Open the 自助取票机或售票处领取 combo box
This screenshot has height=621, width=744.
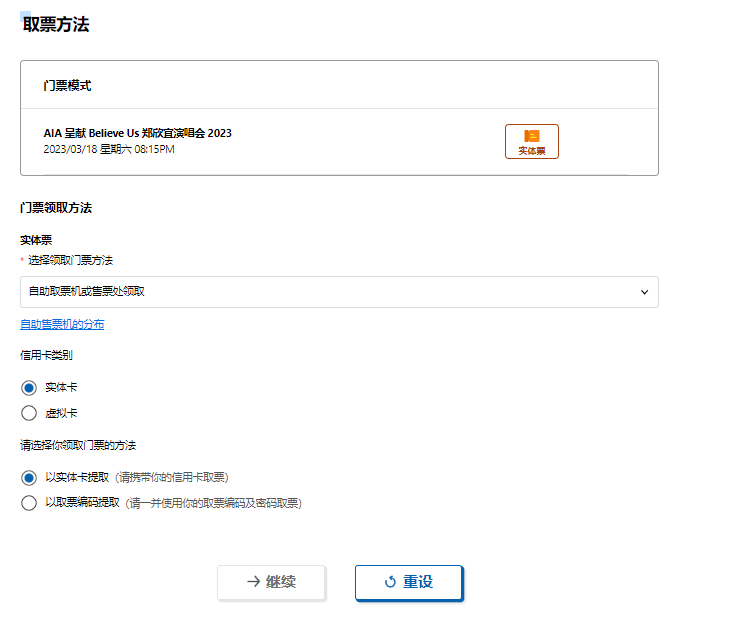pyautogui.click(x=339, y=292)
